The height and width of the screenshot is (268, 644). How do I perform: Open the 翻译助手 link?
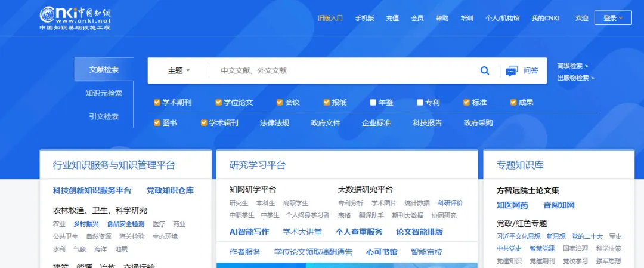click(x=371, y=215)
